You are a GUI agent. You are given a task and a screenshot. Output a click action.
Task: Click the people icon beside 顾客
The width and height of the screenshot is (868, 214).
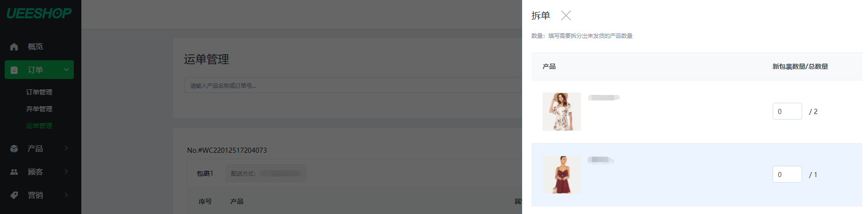pos(14,172)
